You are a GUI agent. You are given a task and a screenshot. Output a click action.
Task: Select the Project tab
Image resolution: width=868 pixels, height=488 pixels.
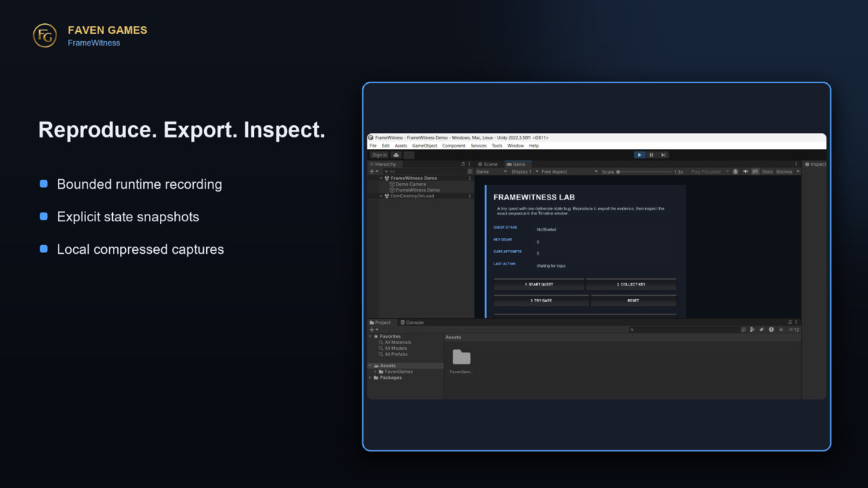(380, 322)
